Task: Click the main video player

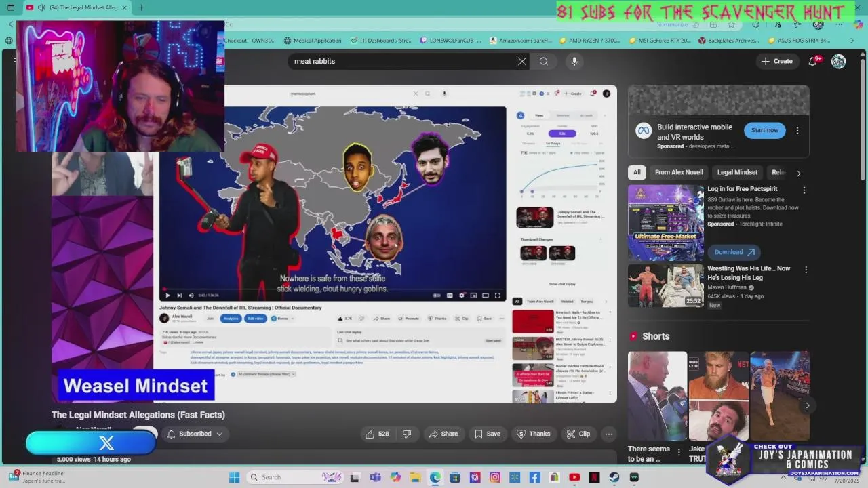Action: pos(334,244)
